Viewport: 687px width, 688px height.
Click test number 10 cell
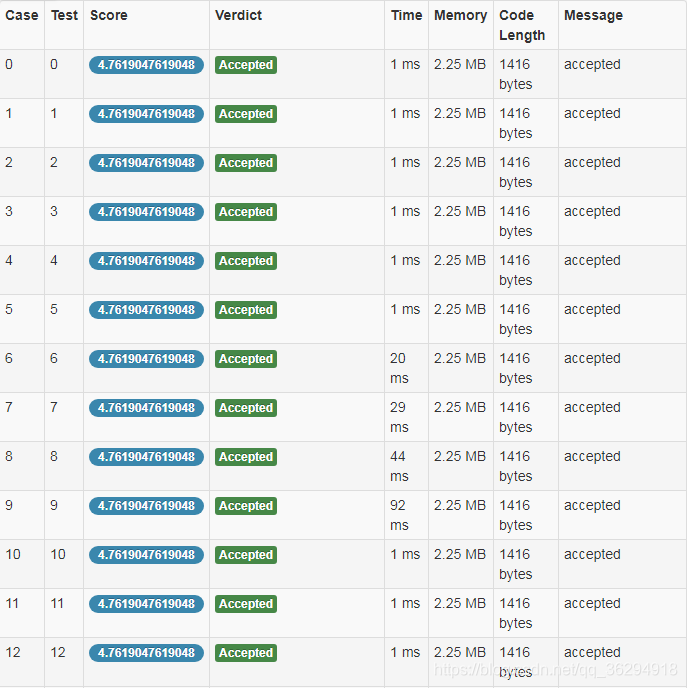click(x=57, y=555)
